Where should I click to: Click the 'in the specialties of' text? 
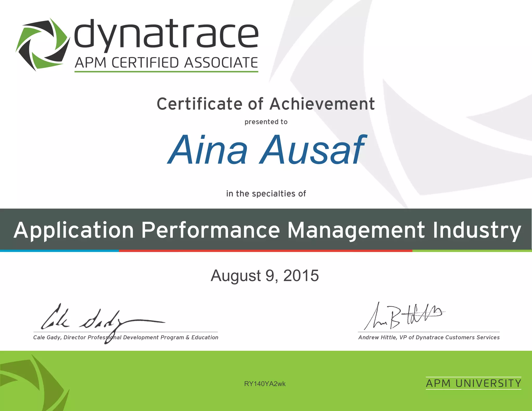point(266,194)
